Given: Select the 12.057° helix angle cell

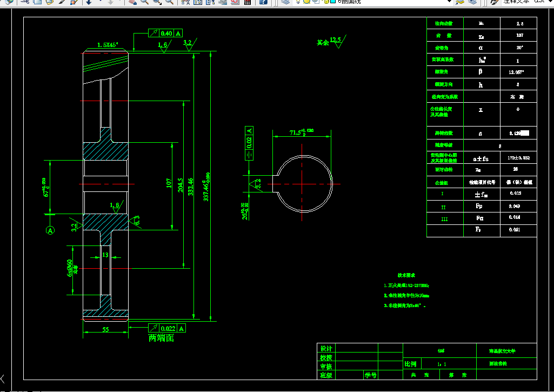Looking at the screenshot, I should 518,72.
